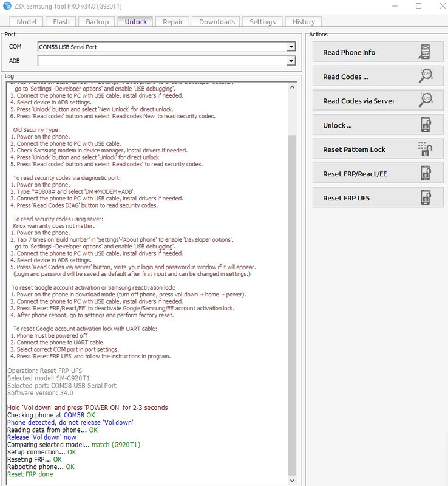The width and height of the screenshot is (448, 486).
Task: Click 'Rebooting phone... OK' log line
Action: 41,467
